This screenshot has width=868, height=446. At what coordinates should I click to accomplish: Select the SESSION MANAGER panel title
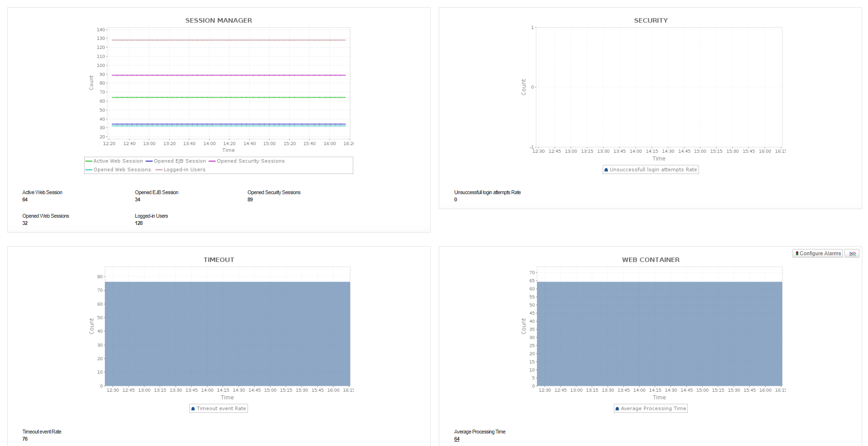pos(219,20)
